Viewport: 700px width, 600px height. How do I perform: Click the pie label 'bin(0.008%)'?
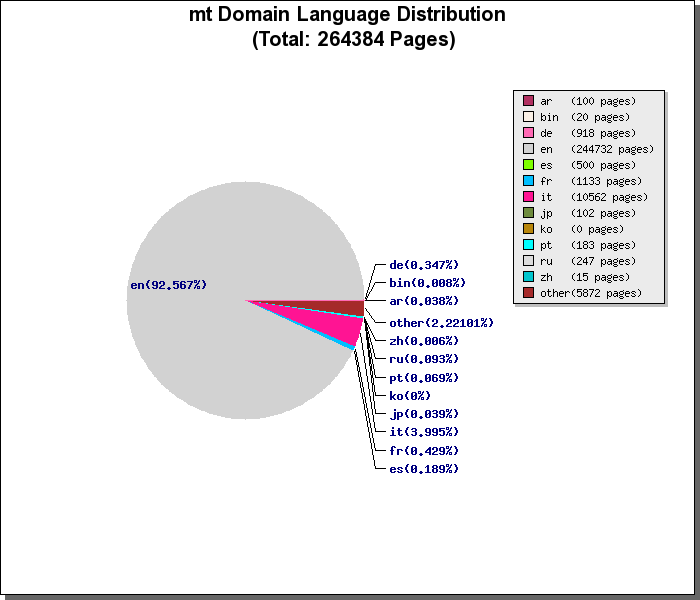click(428, 283)
